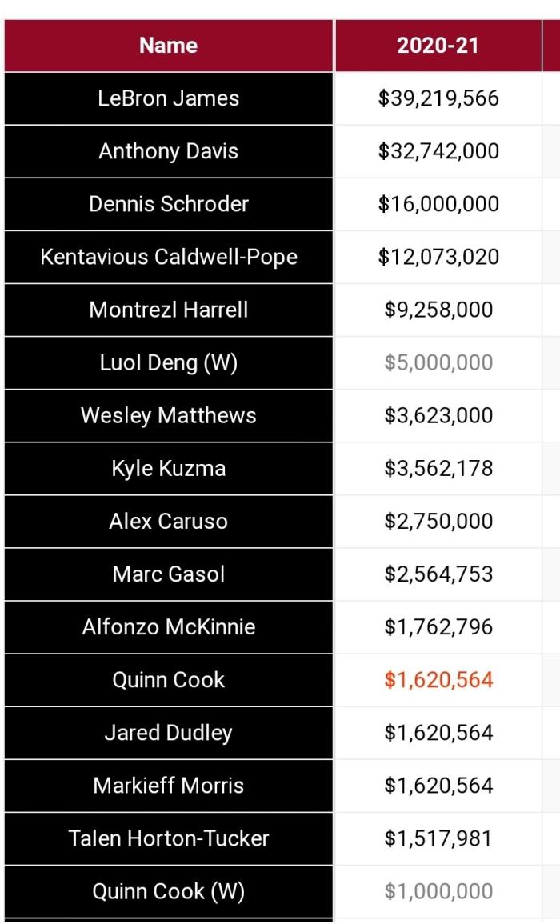Click Quinn Cook's red $1,620,564 salary

pyautogui.click(x=438, y=679)
